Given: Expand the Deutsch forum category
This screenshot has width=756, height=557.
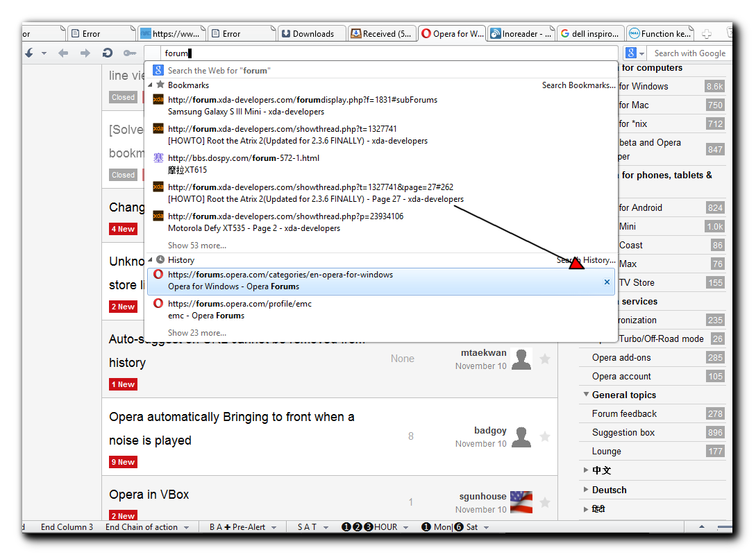Looking at the screenshot, I should (x=586, y=490).
